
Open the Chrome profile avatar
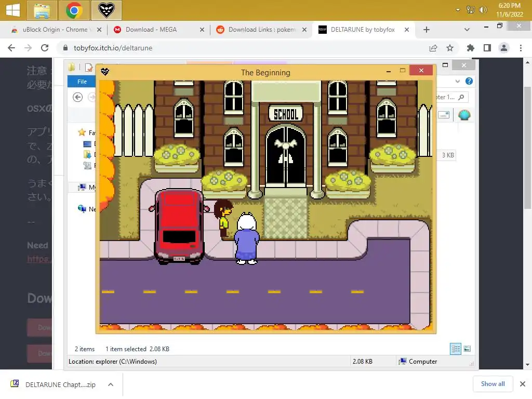(x=504, y=48)
